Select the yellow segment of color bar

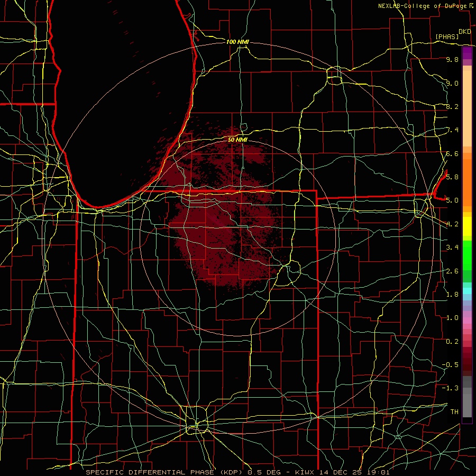point(467,226)
